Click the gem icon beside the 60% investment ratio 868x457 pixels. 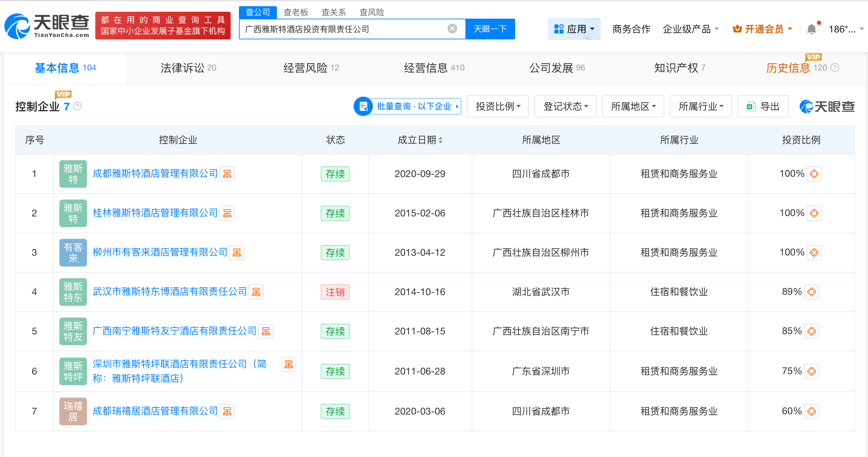812,411
